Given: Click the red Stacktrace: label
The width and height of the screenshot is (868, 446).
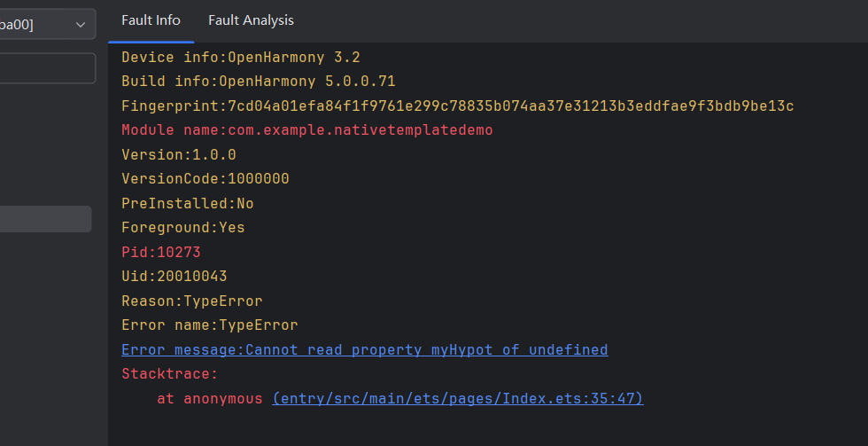Looking at the screenshot, I should [169, 374].
